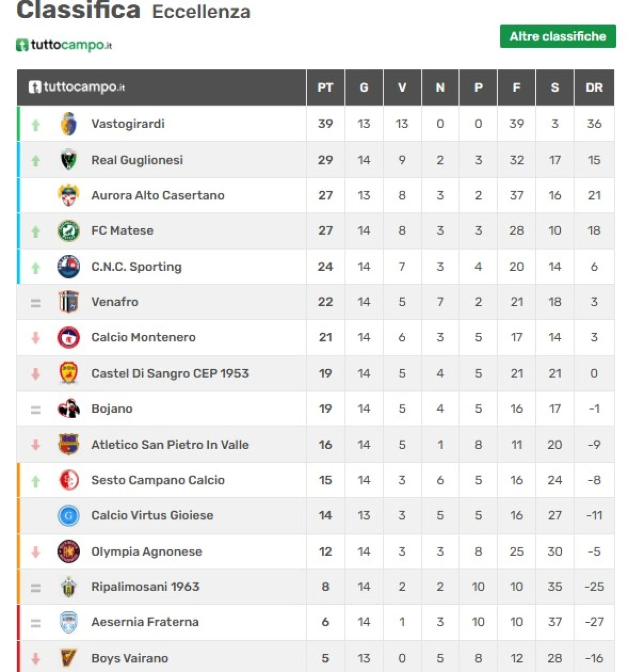628x672 pixels.
Task: Click the Calcio Montenero round badge
Action: (69, 337)
